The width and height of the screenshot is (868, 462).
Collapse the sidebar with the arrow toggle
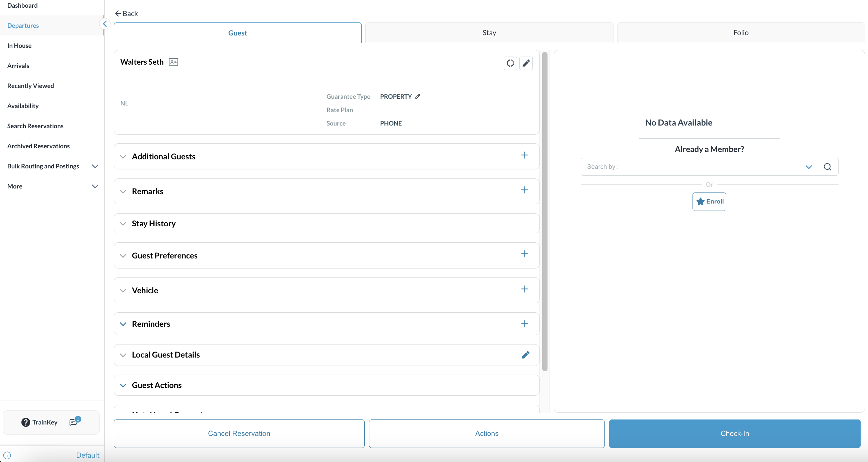(x=105, y=24)
